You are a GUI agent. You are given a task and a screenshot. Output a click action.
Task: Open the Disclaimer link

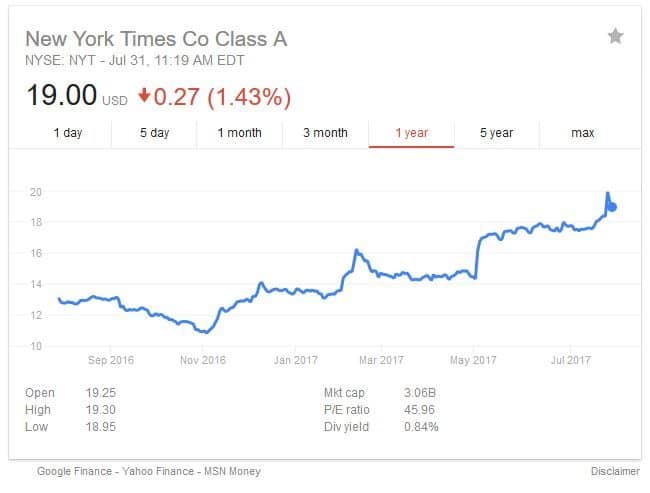[x=615, y=471]
